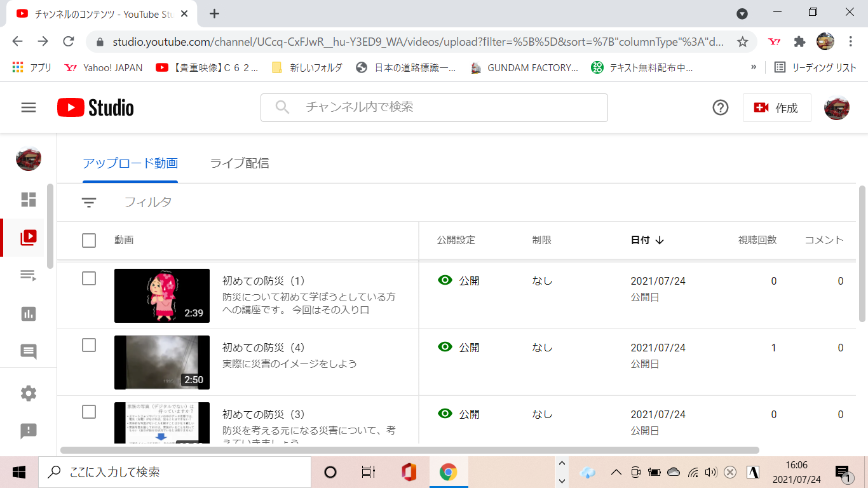Open thumbnail of 初めての防災（3） video
Screen dimensions: 868x488
pos(162,423)
